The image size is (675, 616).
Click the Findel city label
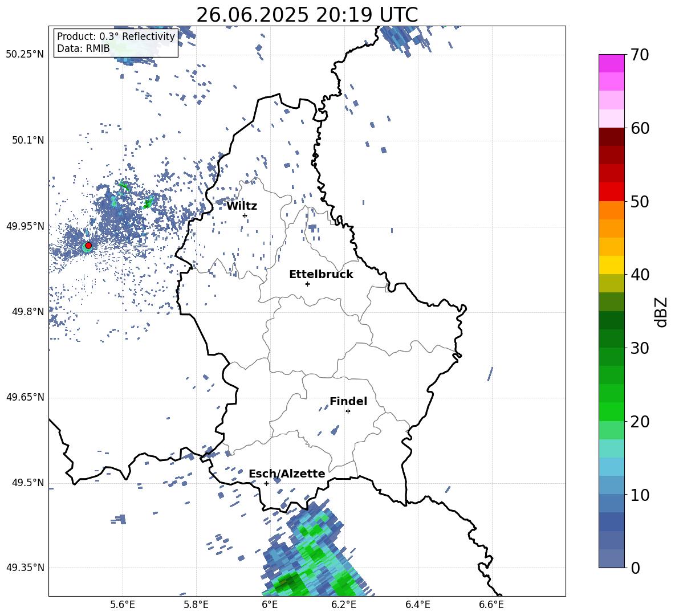[x=348, y=401]
